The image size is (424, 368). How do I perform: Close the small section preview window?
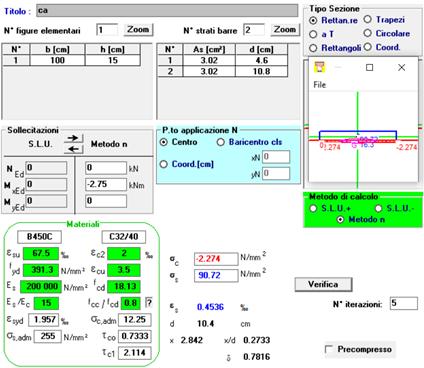(x=402, y=67)
